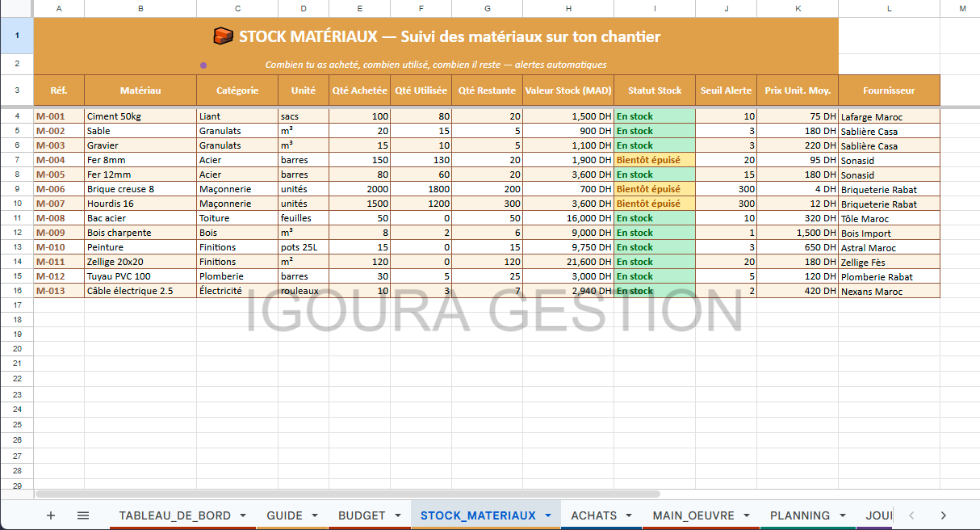Select the 'Zellige Fès' supplier cell

tap(889, 262)
